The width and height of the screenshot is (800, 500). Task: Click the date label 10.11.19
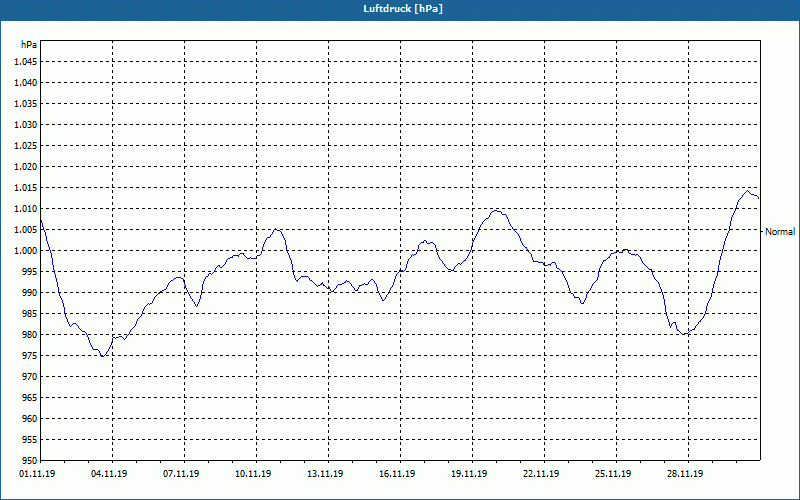point(253,474)
